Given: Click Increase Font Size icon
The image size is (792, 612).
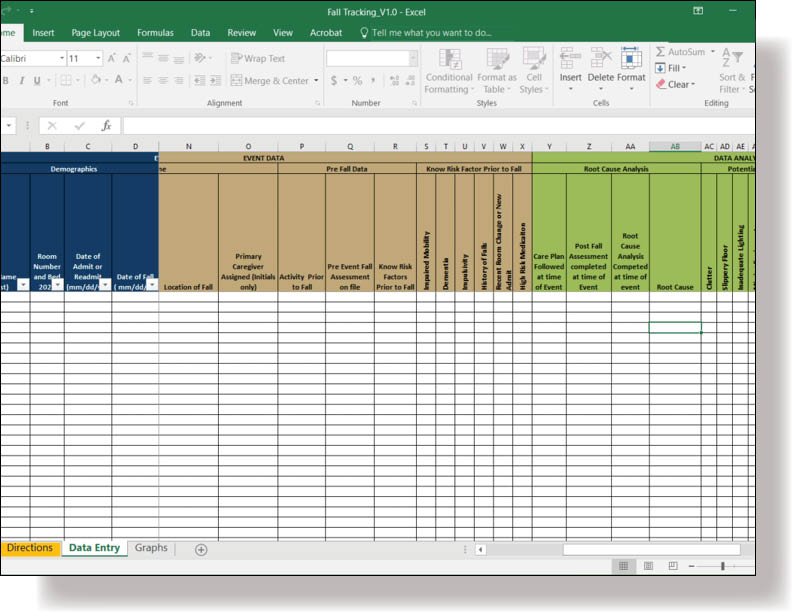Looking at the screenshot, I should (112, 59).
